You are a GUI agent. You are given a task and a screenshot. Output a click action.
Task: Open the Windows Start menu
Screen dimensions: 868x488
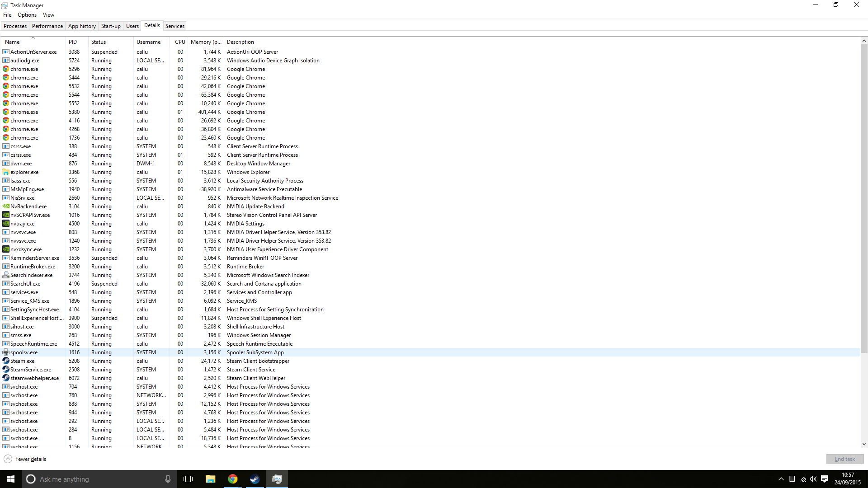click(11, 479)
